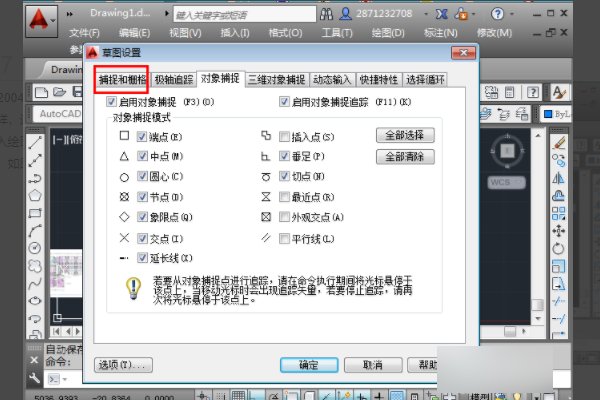Open the 工具(T) menu
Image resolution: width=600 pixels, height=400 pixels.
[x=337, y=33]
